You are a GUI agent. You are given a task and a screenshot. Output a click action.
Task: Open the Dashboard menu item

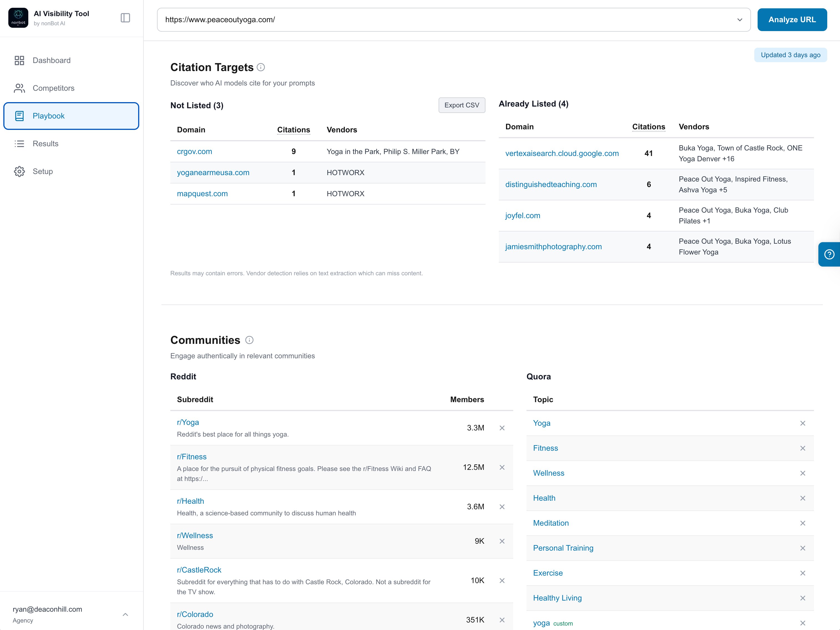click(x=51, y=61)
